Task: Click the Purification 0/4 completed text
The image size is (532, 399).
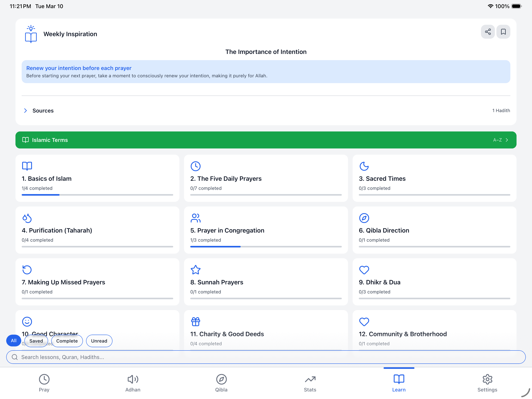Action: [x=38, y=240]
